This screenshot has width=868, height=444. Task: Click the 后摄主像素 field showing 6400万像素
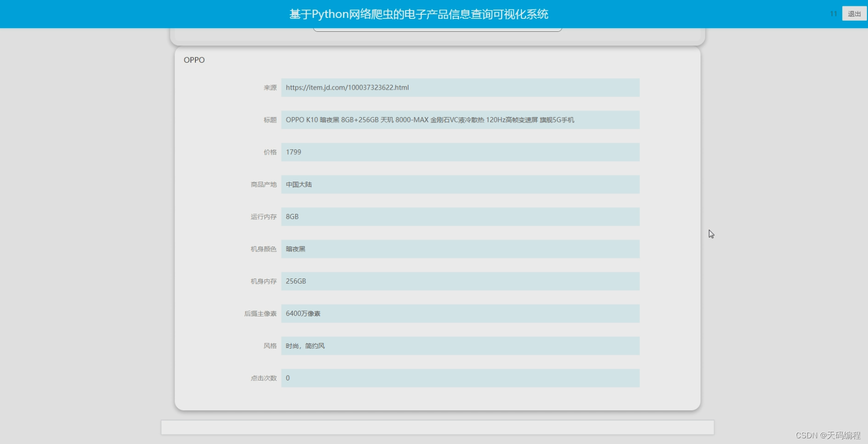(460, 314)
